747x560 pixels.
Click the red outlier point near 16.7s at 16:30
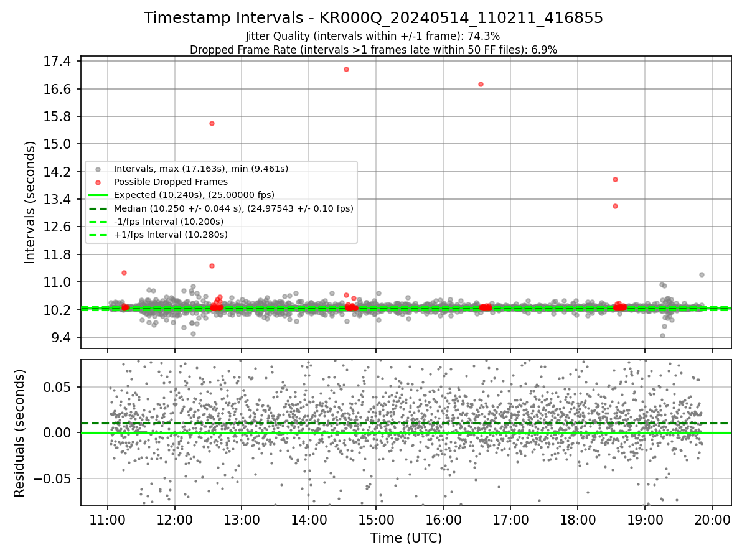[481, 84]
